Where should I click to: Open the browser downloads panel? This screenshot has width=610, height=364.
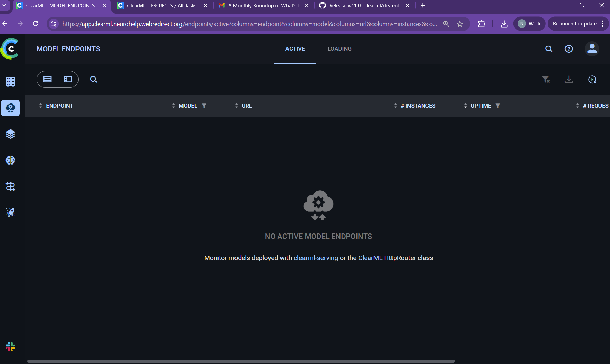(x=504, y=24)
